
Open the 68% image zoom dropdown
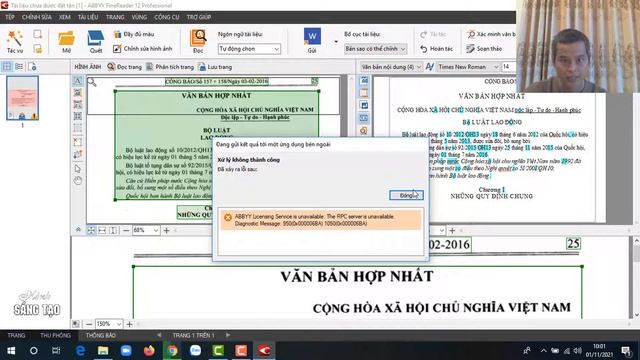point(146,231)
